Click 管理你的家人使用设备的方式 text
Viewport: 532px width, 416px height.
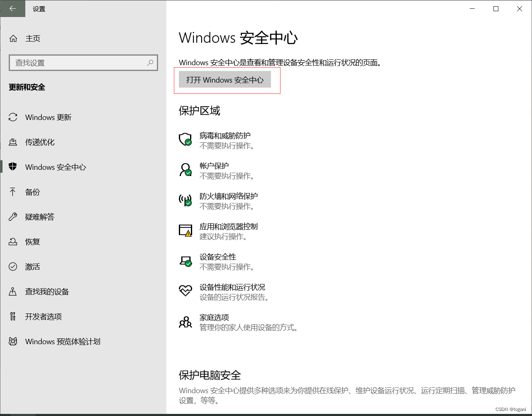tap(249, 328)
